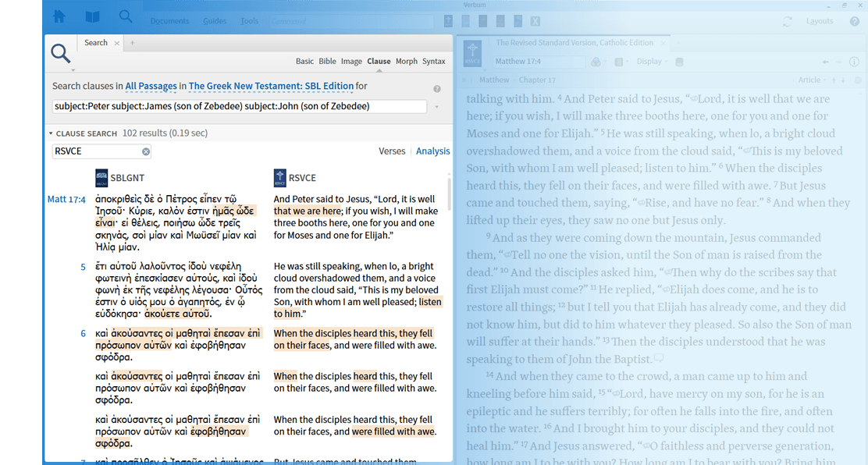Viewport: 868px width, 465px height.
Task: Switch to Syntax search type
Action: click(x=433, y=62)
